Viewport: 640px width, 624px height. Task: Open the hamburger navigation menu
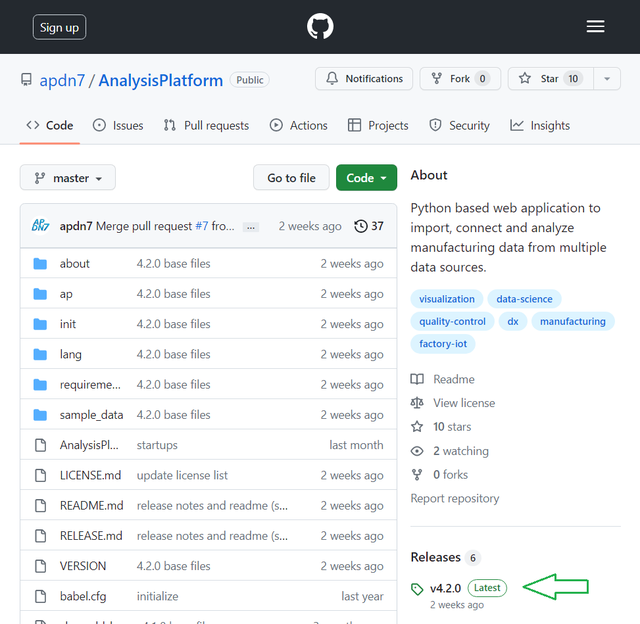coord(595,27)
